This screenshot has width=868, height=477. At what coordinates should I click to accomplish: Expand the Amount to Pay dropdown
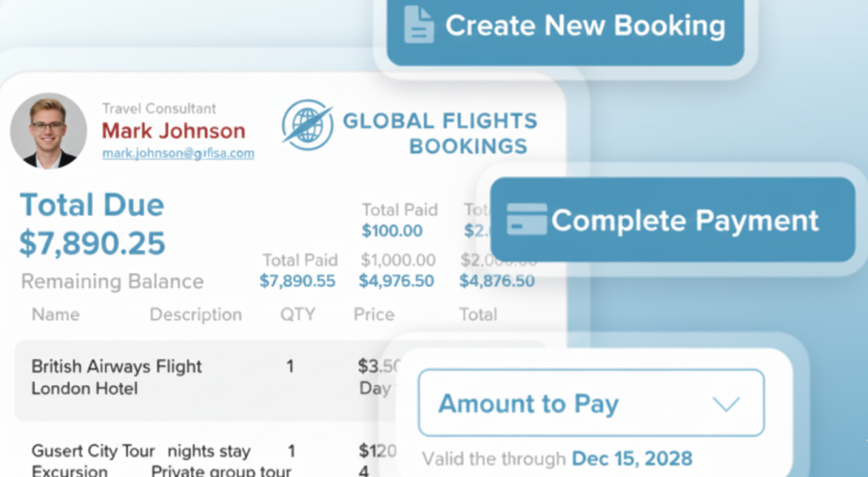pos(590,403)
